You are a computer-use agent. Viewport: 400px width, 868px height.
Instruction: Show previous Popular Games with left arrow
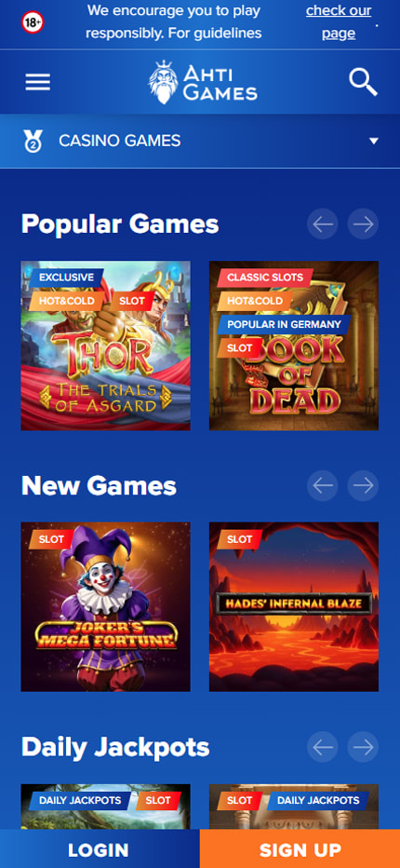click(x=323, y=224)
